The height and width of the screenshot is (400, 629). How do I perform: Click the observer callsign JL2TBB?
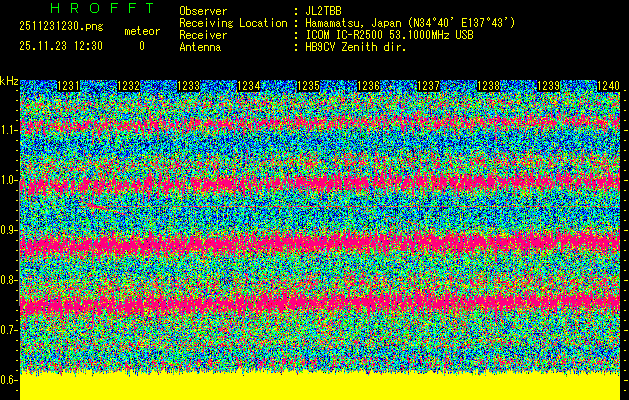(x=323, y=11)
